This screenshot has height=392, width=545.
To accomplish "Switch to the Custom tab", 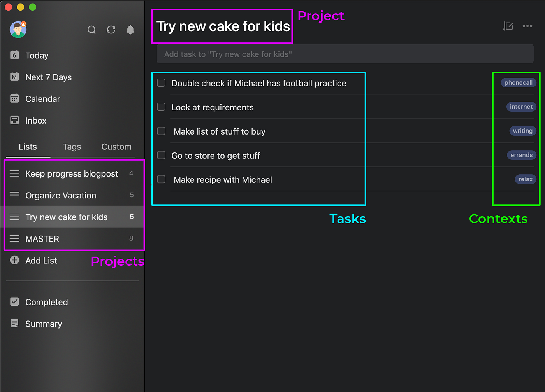I will (116, 147).
